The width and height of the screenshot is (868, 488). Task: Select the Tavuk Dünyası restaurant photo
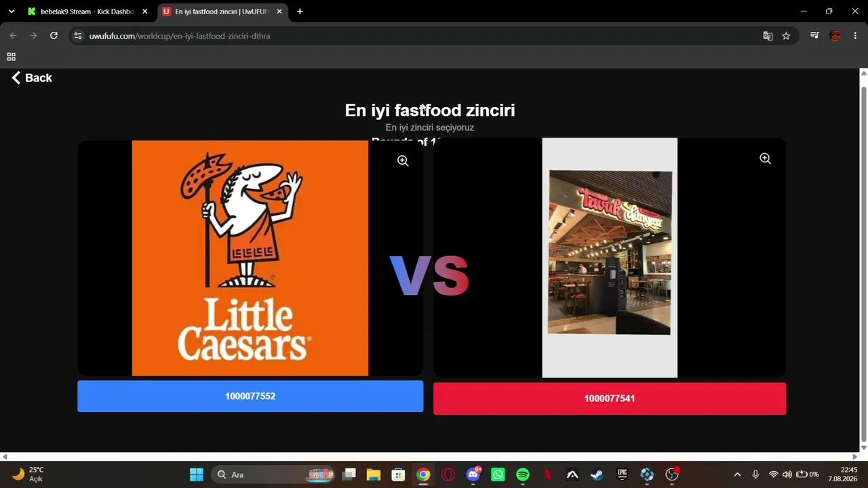610,258
